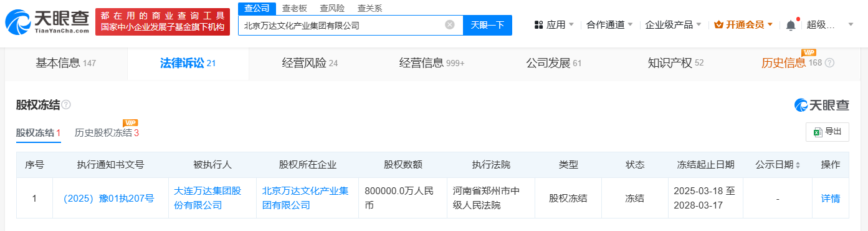Viewport: 868px width, 231px height.
Task: Click the VIP crown icon on 开通会员
Action: coord(718,25)
